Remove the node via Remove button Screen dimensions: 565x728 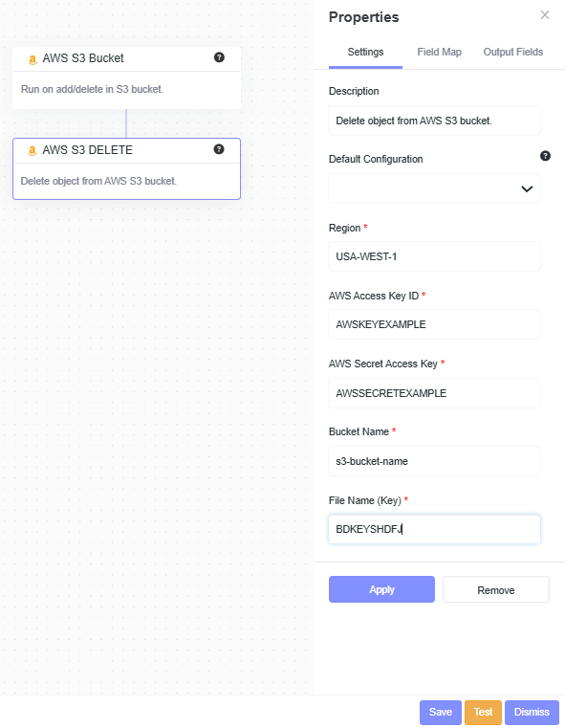point(496,589)
